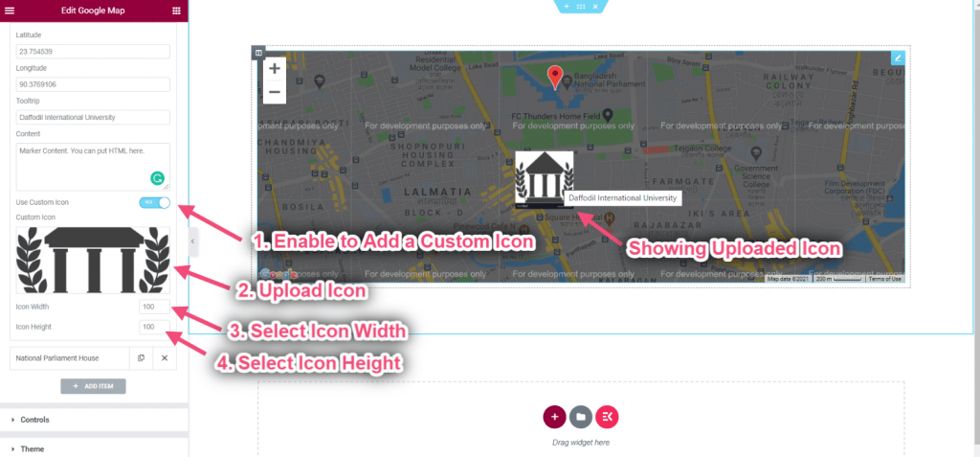Expand the Theme section

click(94, 449)
